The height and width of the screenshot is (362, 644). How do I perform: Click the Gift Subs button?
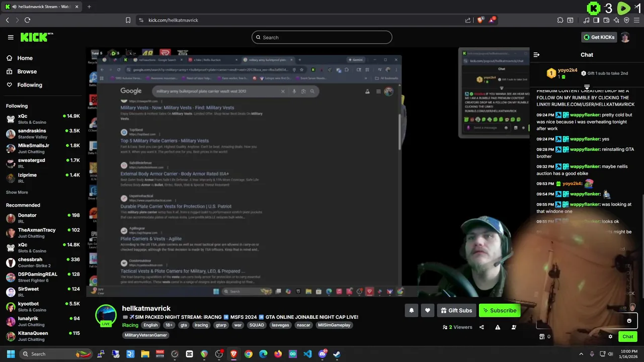(456, 310)
